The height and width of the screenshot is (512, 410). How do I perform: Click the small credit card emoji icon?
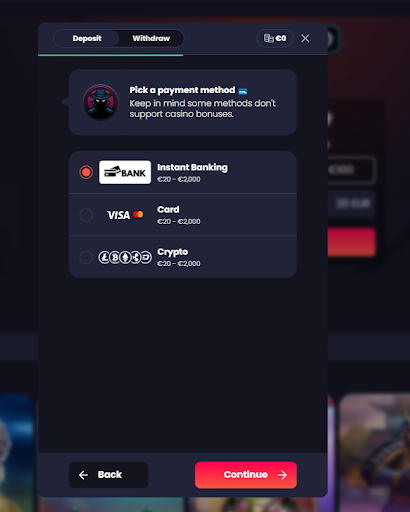pyautogui.click(x=243, y=91)
